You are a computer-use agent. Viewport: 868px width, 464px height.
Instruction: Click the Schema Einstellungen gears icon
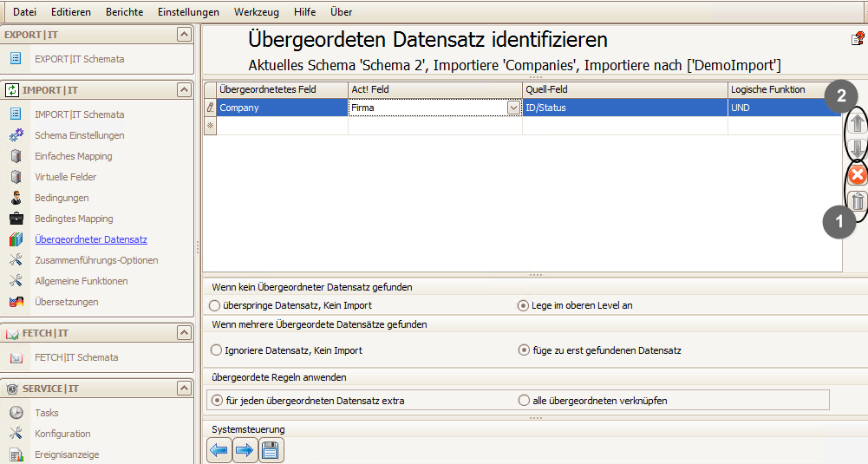tap(16, 135)
